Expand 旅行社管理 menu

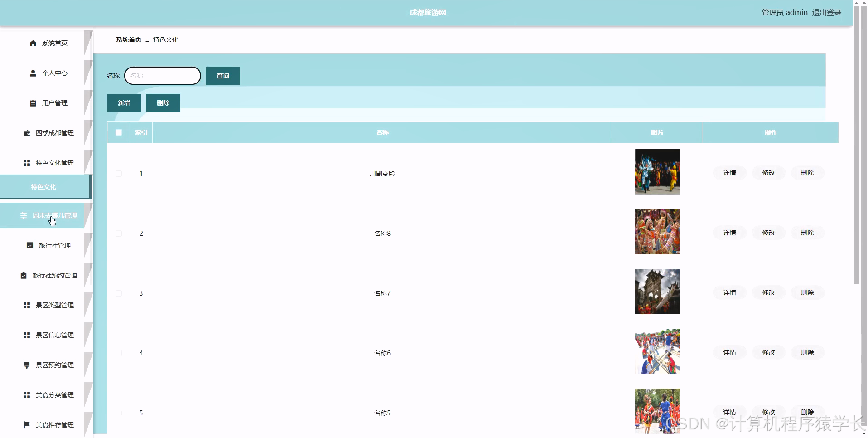pyautogui.click(x=46, y=245)
